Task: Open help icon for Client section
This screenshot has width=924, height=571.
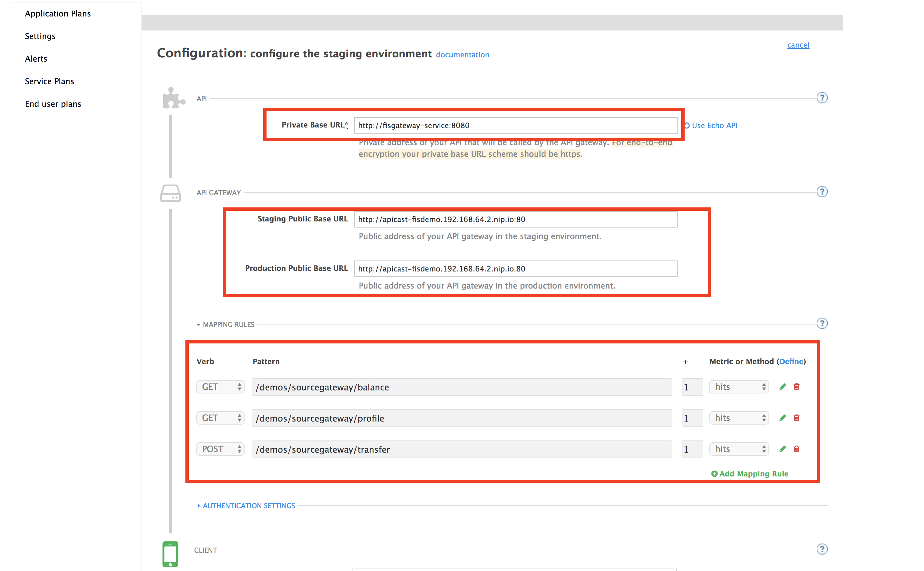Action: pyautogui.click(x=822, y=549)
